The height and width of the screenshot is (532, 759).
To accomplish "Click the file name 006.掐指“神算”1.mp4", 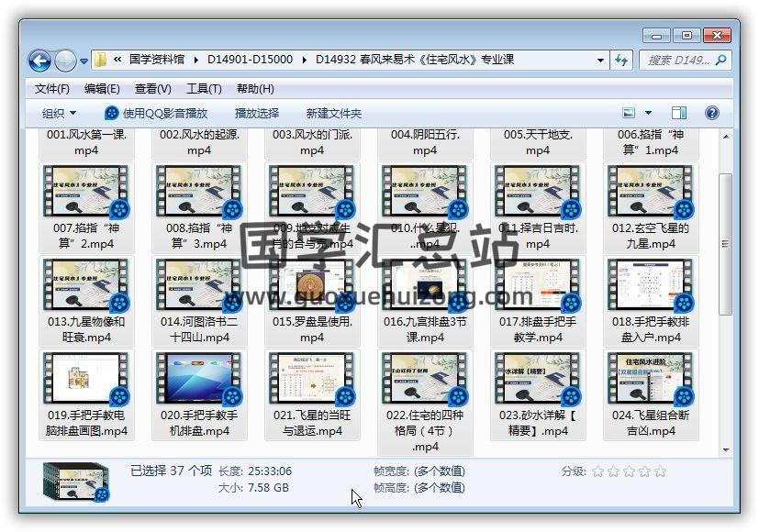I will [x=650, y=142].
